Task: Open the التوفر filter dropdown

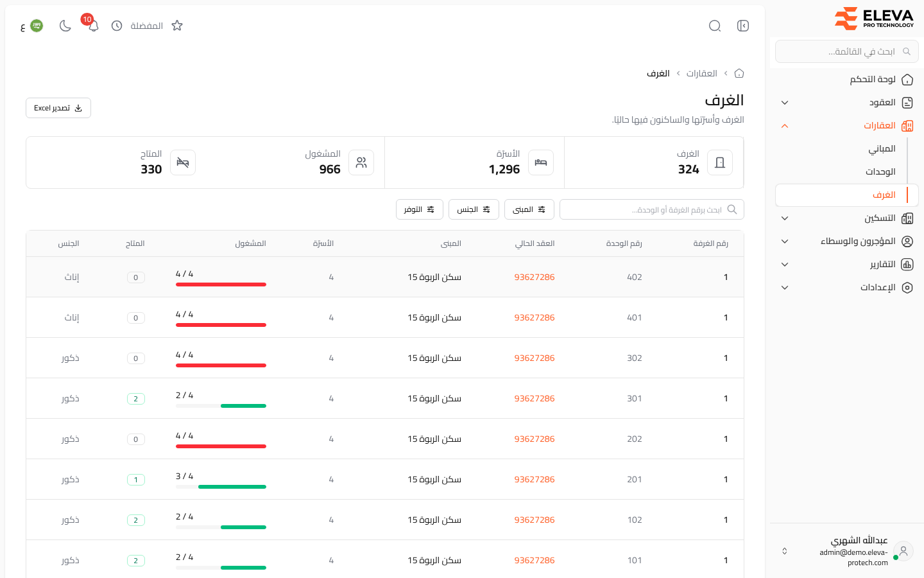Action: point(420,209)
